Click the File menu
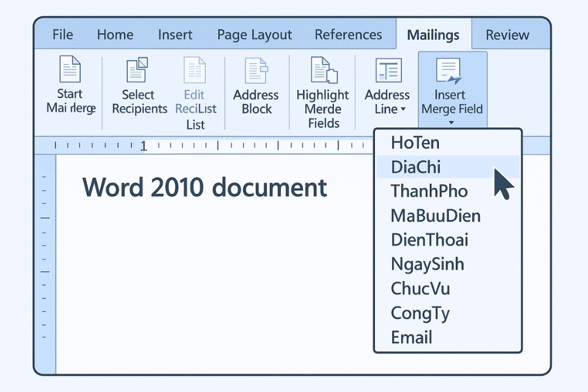Screen dimensions: 588x392 pos(62,35)
